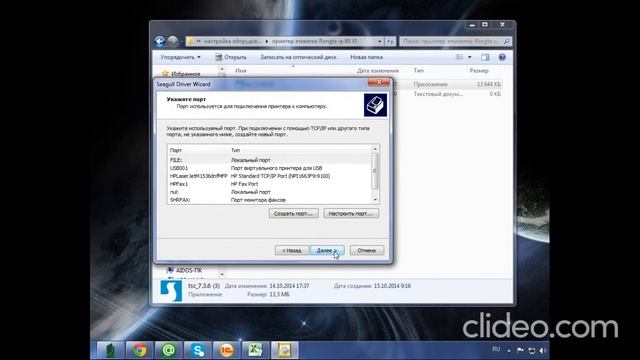Select the SHRFAX: port row
Viewport: 640px width, 360px height.
coord(269,200)
